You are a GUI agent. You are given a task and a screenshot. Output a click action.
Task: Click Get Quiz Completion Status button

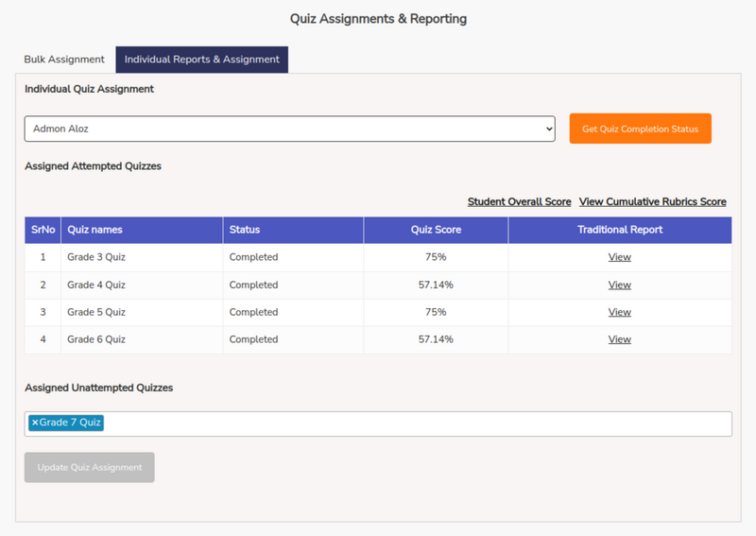pos(640,129)
